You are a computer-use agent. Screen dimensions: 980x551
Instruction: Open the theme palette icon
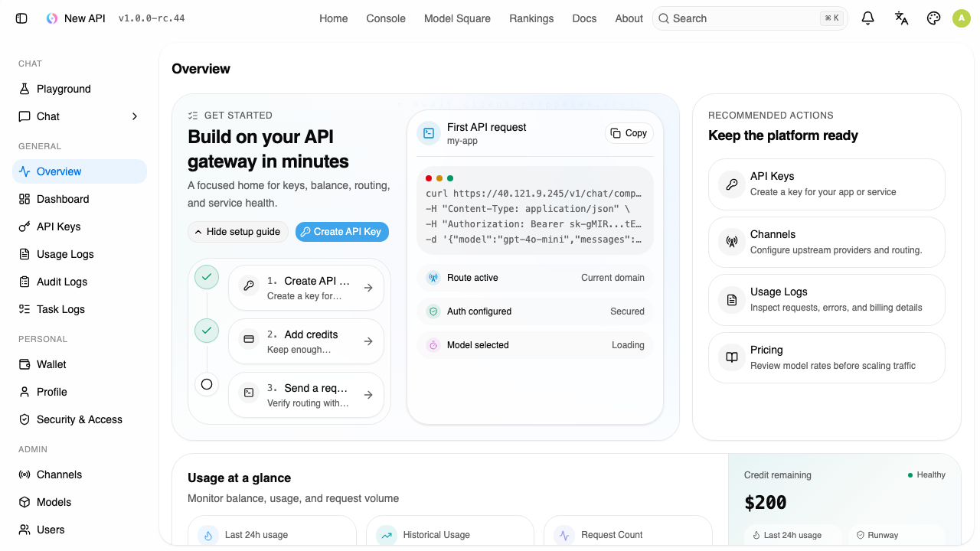[933, 18]
